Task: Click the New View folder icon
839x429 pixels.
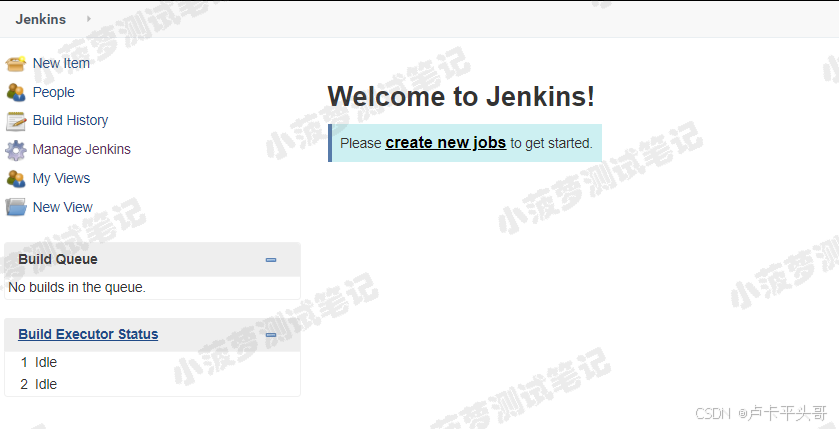Action: coord(16,207)
